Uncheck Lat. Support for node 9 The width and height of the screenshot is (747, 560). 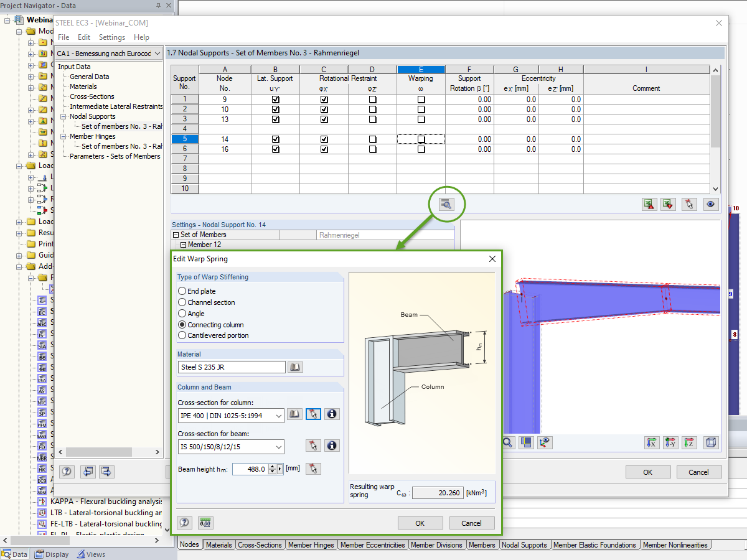(x=275, y=99)
